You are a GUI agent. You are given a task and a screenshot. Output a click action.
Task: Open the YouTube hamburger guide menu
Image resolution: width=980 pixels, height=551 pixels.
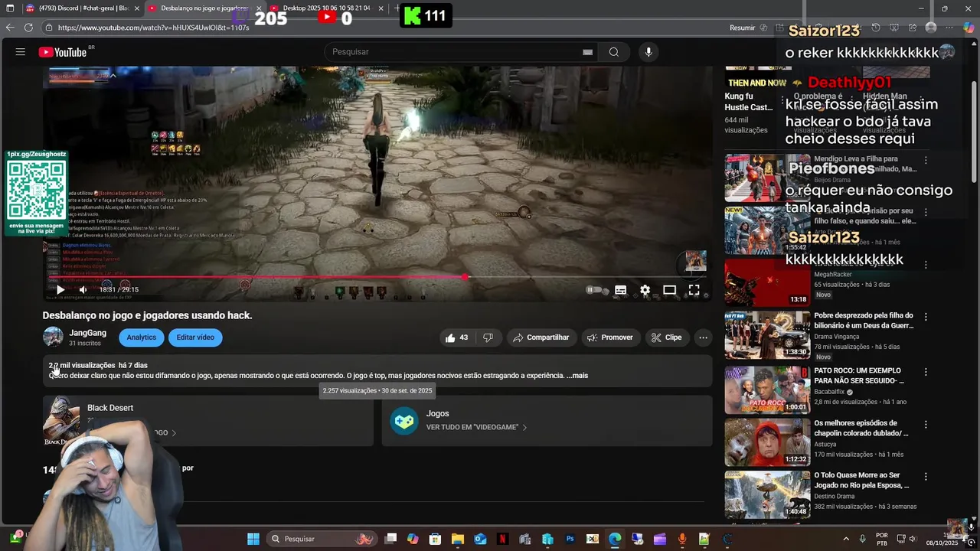21,52
